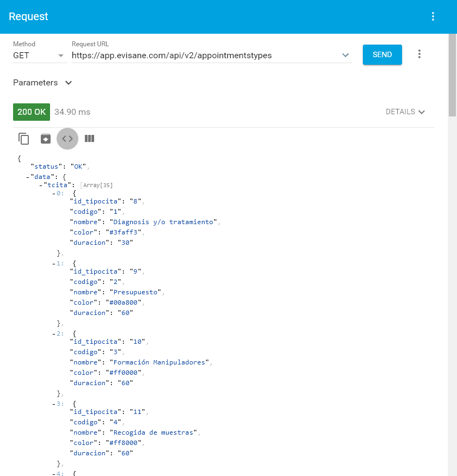Click the vertical scrollbar on the right
Screen dimensions: 457x476
pyautogui.click(x=452, y=76)
